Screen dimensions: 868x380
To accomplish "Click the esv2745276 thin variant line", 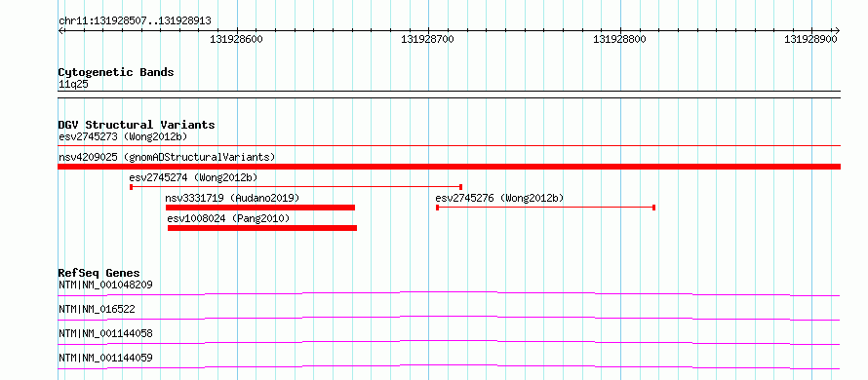I will click(546, 208).
